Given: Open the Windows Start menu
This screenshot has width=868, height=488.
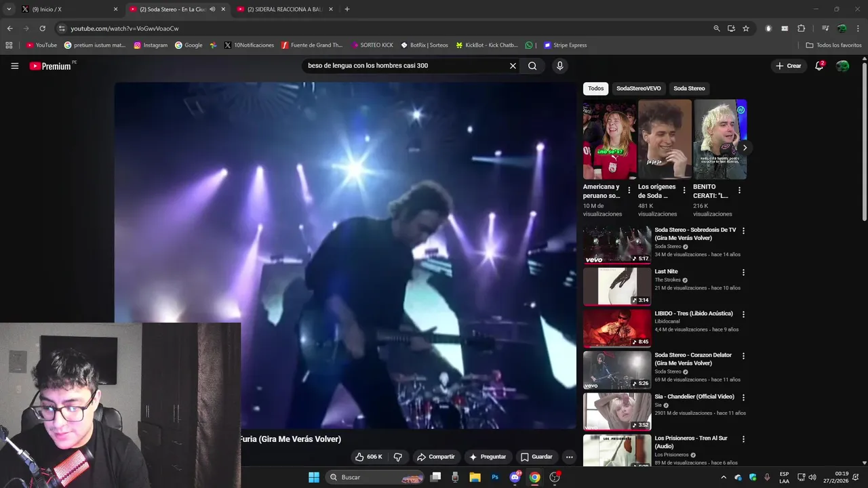Looking at the screenshot, I should (314, 477).
